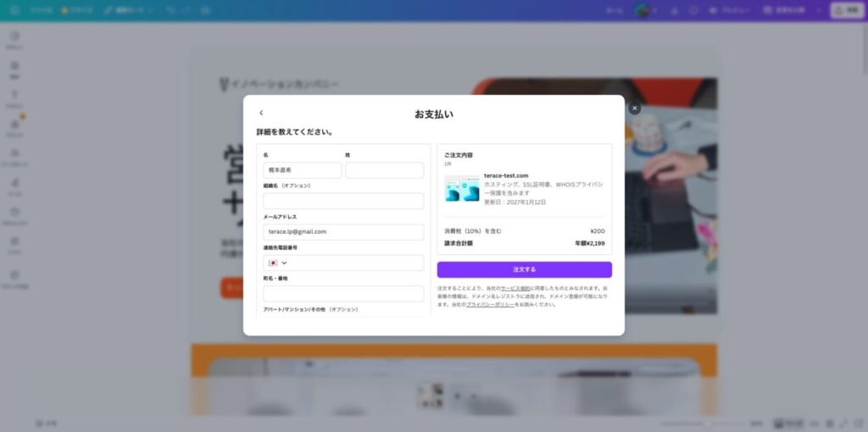Open the Design panel at sidebar top

click(x=14, y=39)
